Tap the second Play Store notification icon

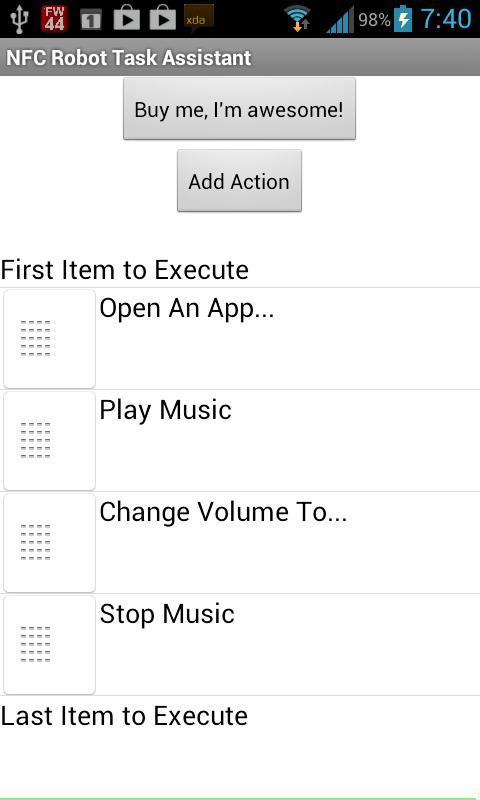[163, 19]
